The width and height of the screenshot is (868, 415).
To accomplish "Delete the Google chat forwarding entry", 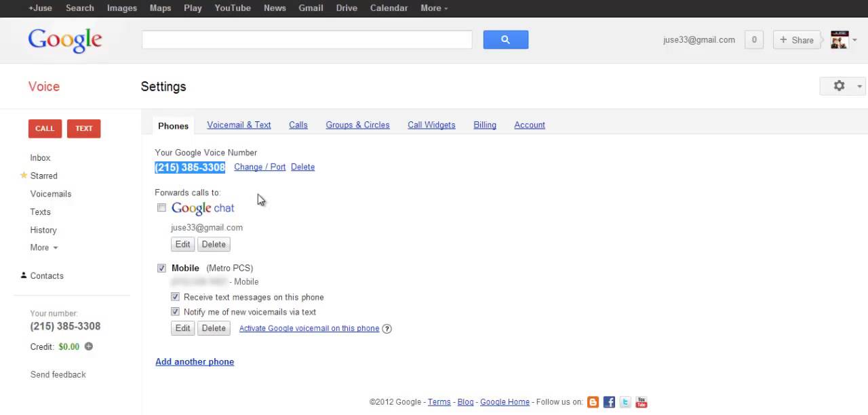I will tap(214, 244).
